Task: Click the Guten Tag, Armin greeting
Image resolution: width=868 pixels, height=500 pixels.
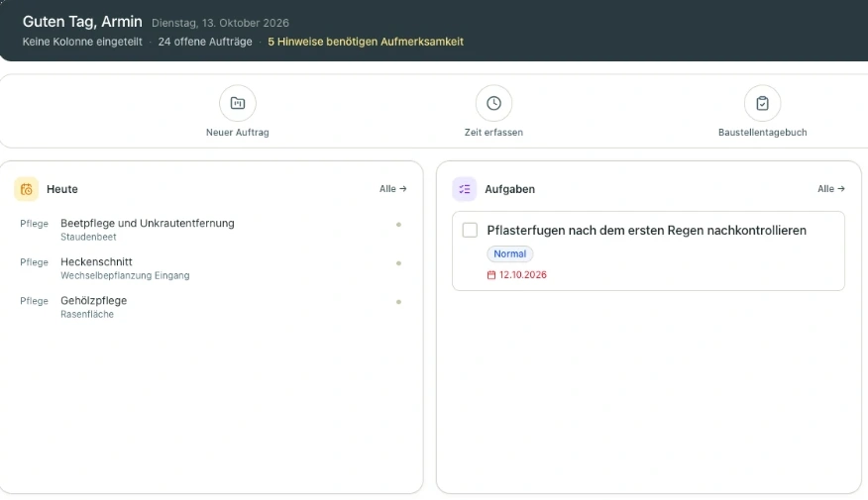Action: pos(82,22)
